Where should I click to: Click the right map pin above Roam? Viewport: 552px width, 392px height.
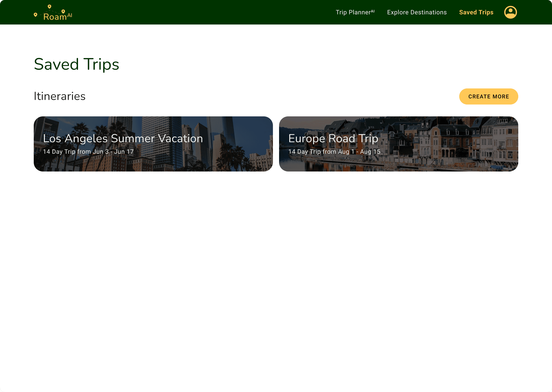pyautogui.click(x=63, y=11)
